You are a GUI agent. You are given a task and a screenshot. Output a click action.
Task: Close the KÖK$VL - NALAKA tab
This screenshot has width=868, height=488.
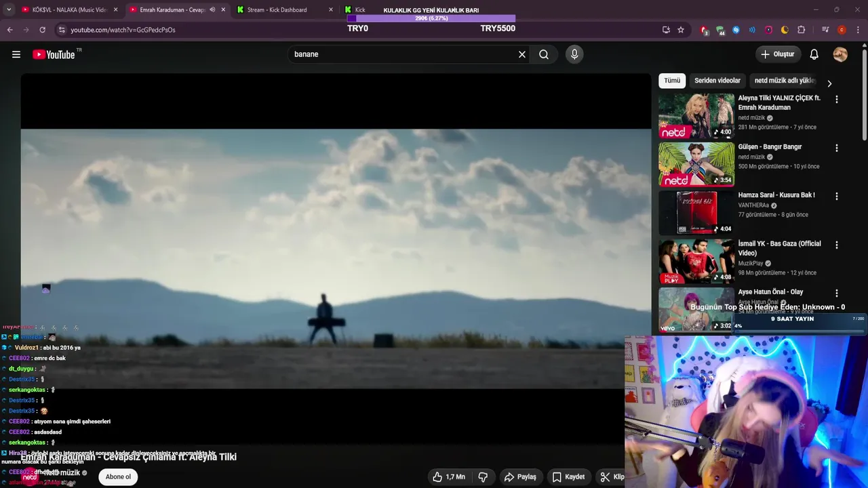point(116,9)
